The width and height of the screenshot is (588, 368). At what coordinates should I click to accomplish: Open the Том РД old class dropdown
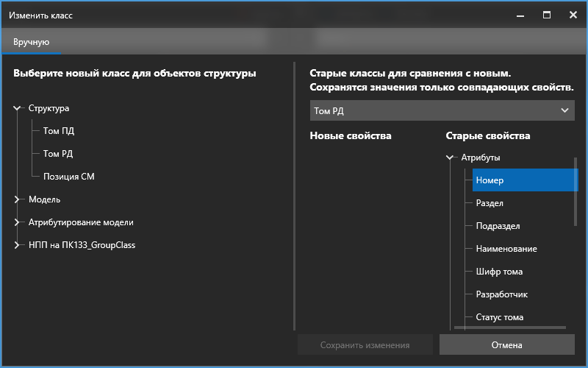coord(442,110)
